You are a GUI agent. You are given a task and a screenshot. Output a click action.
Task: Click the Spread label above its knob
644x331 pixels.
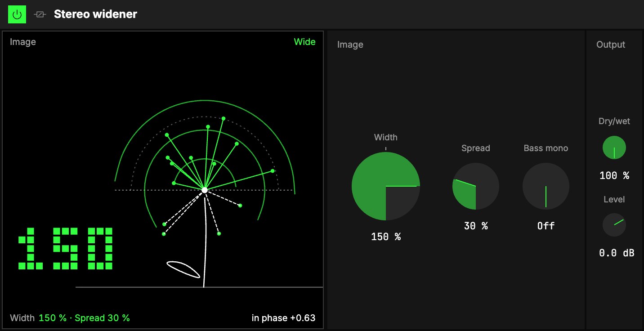point(476,148)
